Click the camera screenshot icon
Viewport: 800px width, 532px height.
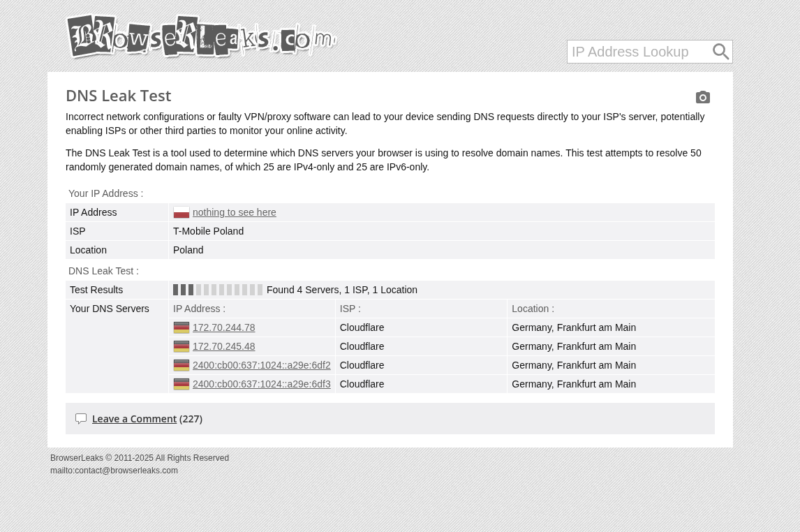[x=702, y=98]
